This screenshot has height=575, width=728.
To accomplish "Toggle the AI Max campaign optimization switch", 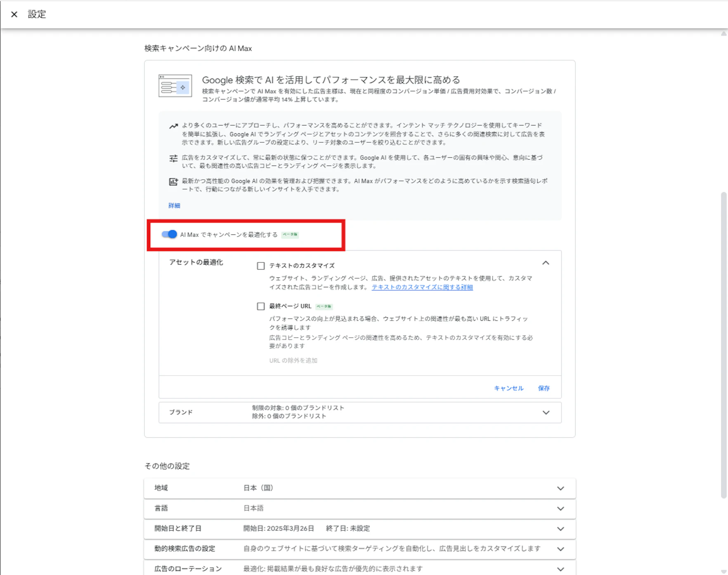I will (169, 234).
